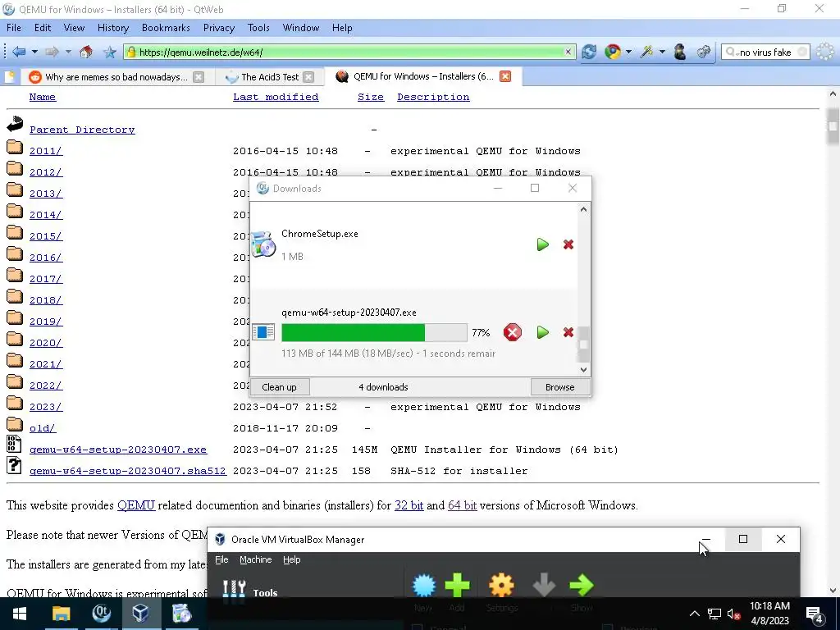Click the browser Back arrow button
This screenshot has width=840, height=630.
coord(19,52)
